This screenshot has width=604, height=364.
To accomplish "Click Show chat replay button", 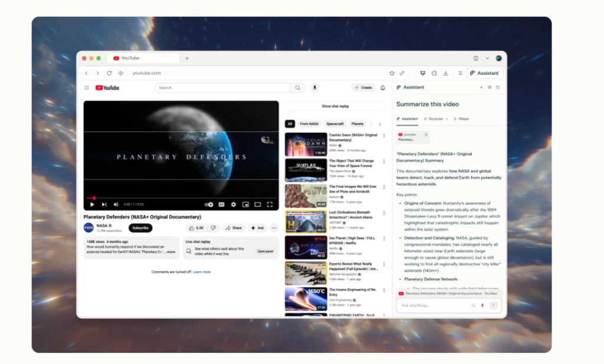I will 335,106.
